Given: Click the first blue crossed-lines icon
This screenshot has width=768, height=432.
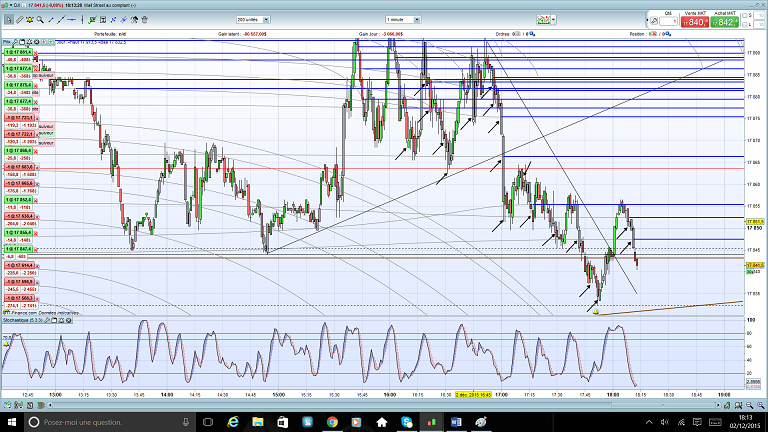Looking at the screenshot, I should (113, 20).
